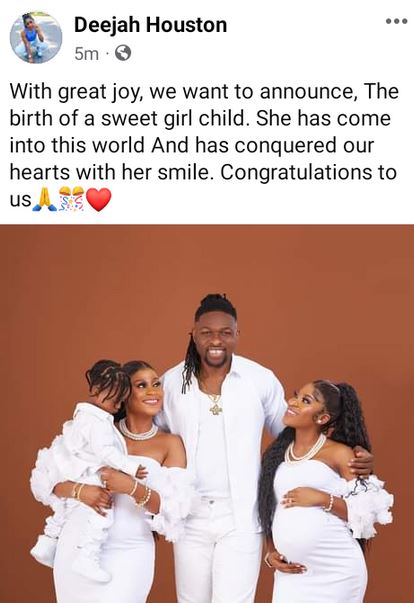
Task: Click the man's gold pendant necklace
Action: pos(215,408)
